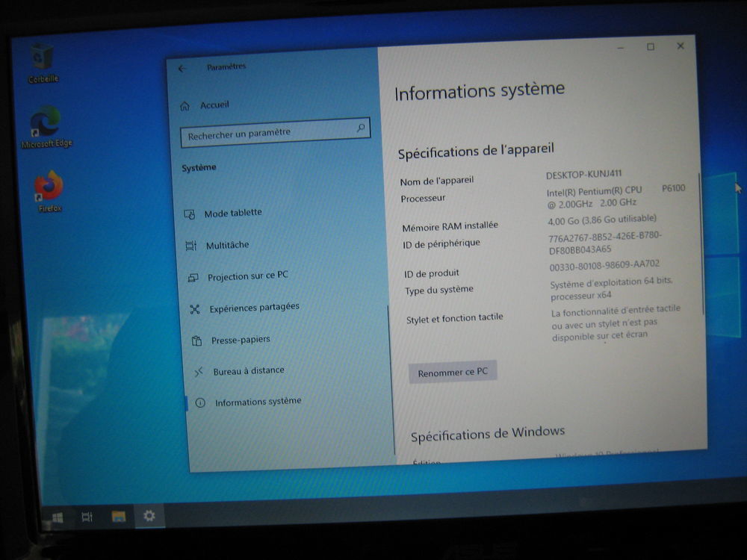Click product ID 00330-80108-98609-AA702
Viewport: 747px width, 560px height.
click(604, 265)
